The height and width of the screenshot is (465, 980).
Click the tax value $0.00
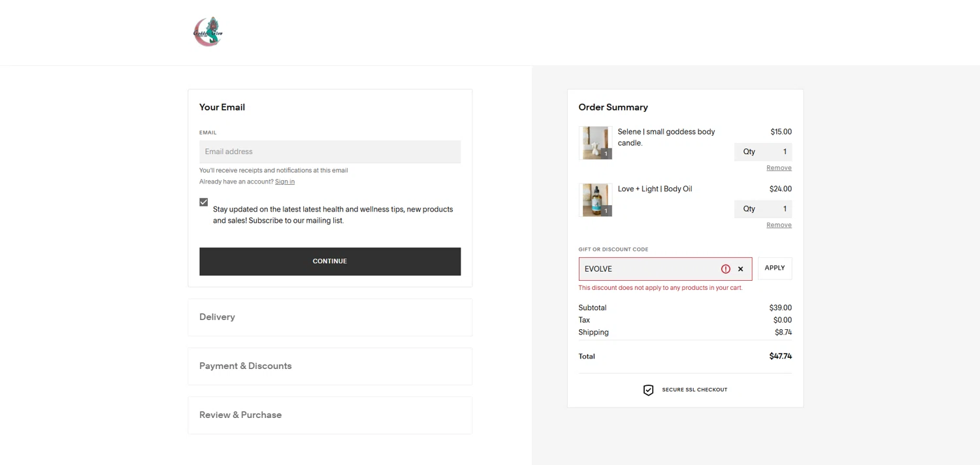pyautogui.click(x=782, y=320)
